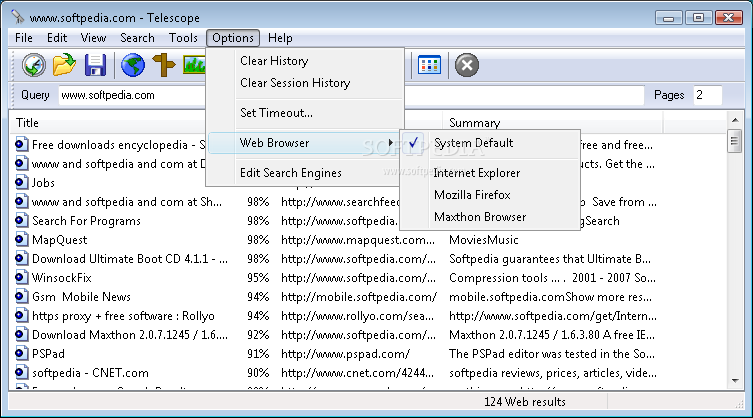Select Clear History menu entry
This screenshot has height=418, width=753.
[304, 61]
